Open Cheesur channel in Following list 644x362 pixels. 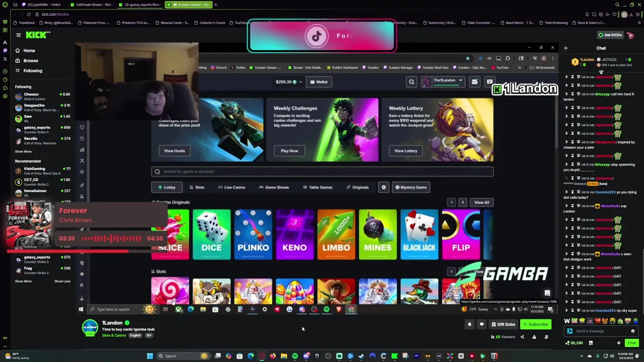[x=43, y=96]
